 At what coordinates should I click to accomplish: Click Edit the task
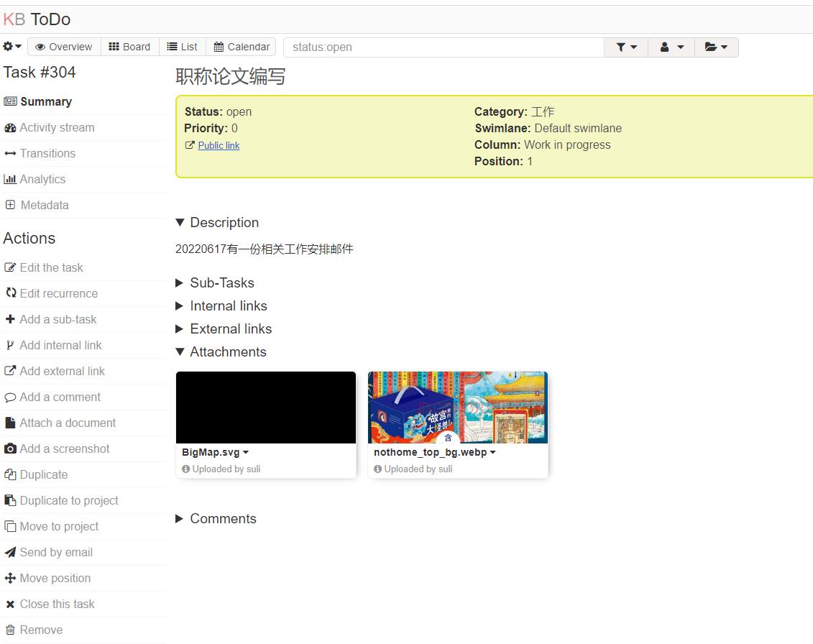coord(50,267)
